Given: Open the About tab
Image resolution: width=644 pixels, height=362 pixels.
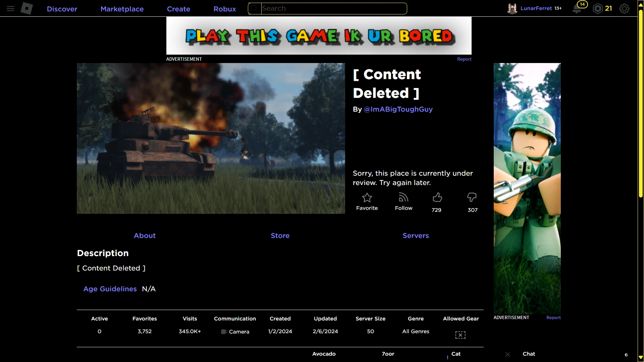Looking at the screenshot, I should point(145,236).
